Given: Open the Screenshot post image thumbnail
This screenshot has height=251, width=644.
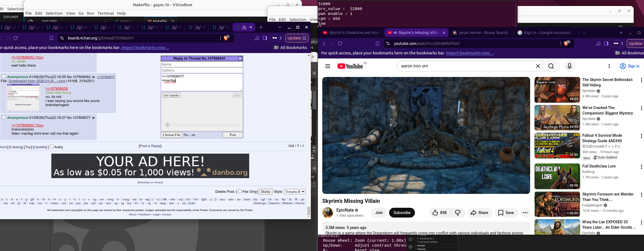Looking at the screenshot, I should (x=23, y=97).
